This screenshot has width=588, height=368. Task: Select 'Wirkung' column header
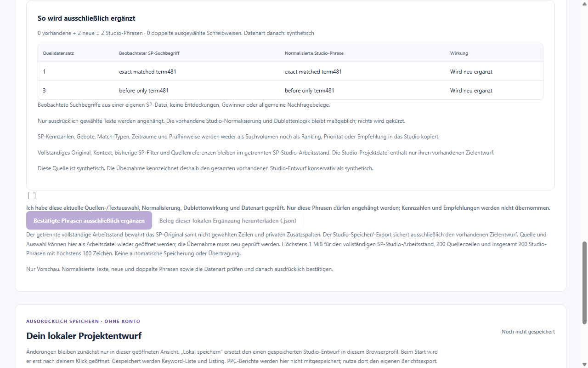pyautogui.click(x=459, y=53)
